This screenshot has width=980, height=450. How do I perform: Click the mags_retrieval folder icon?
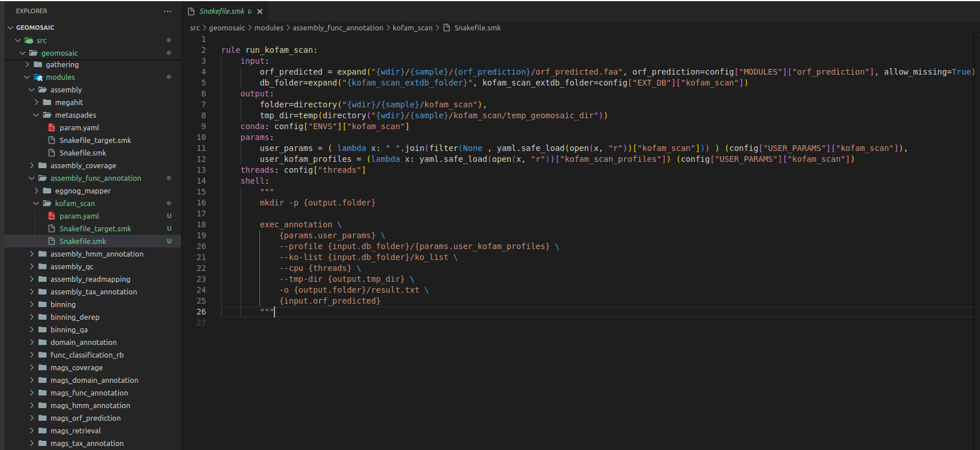[42, 430]
